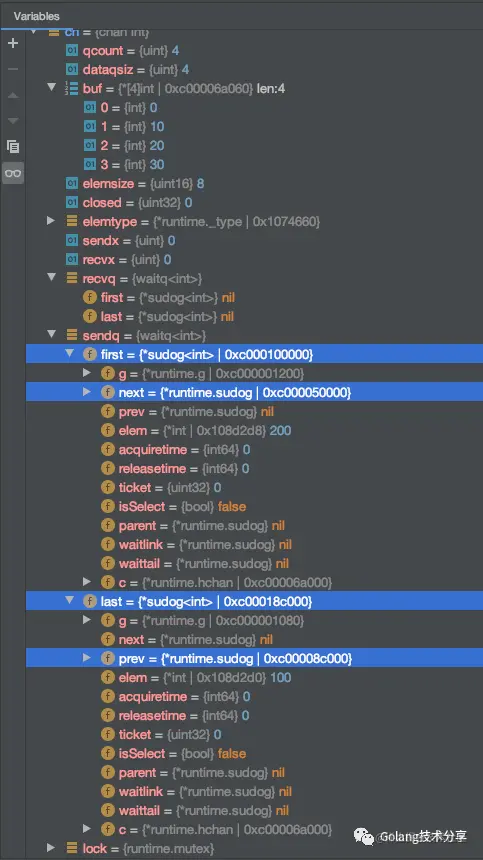Click the New Watch plus icon
The width and height of the screenshot is (483, 860).
[13, 44]
